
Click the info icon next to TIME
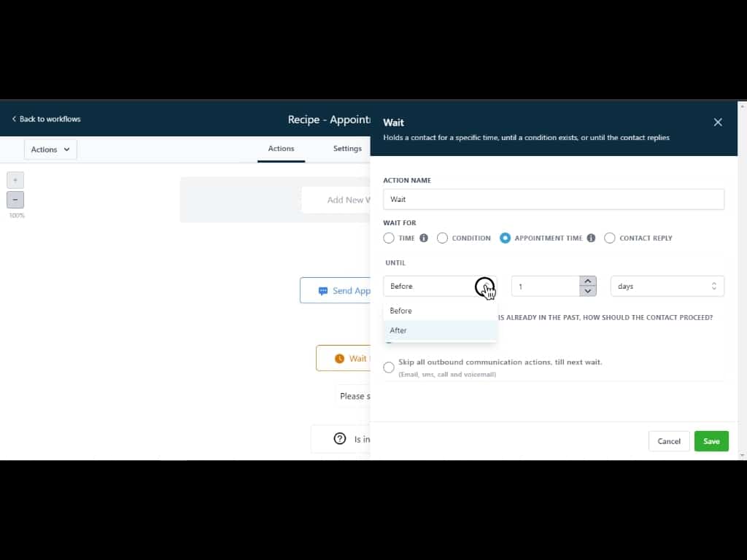click(424, 238)
